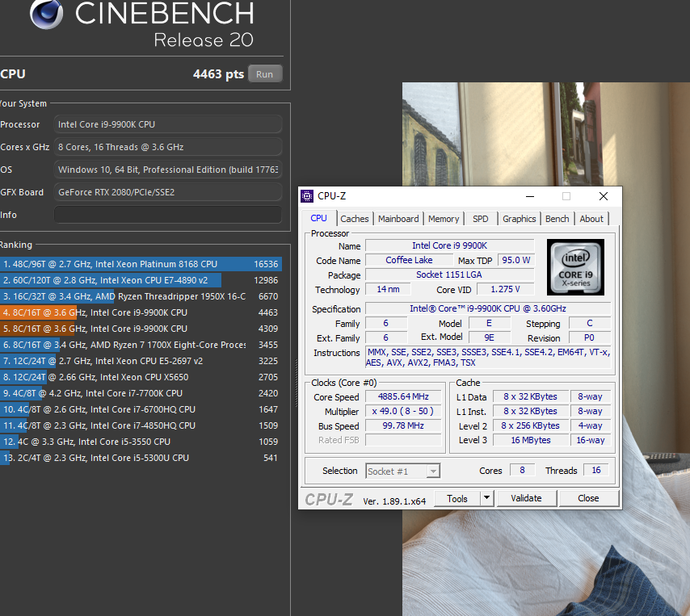Click the Max TDP value 95.0 W
690x616 pixels.
(515, 260)
